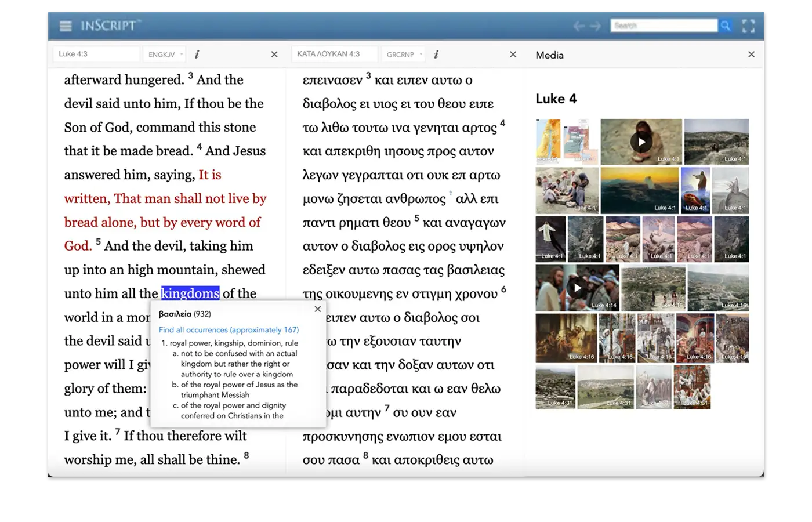The height and width of the screenshot is (522, 812).
Task: Click the top toolbar search bar
Action: (663, 26)
